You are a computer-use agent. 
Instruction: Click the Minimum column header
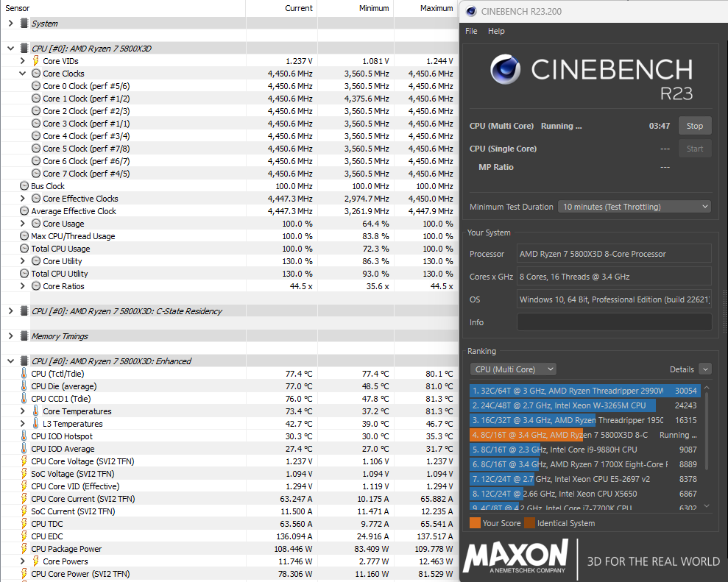point(374,8)
